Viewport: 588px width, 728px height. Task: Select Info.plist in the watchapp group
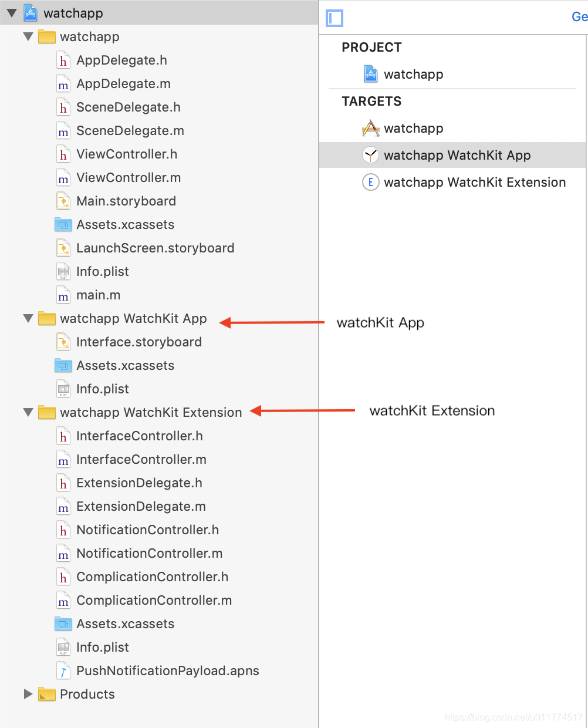pyautogui.click(x=103, y=271)
